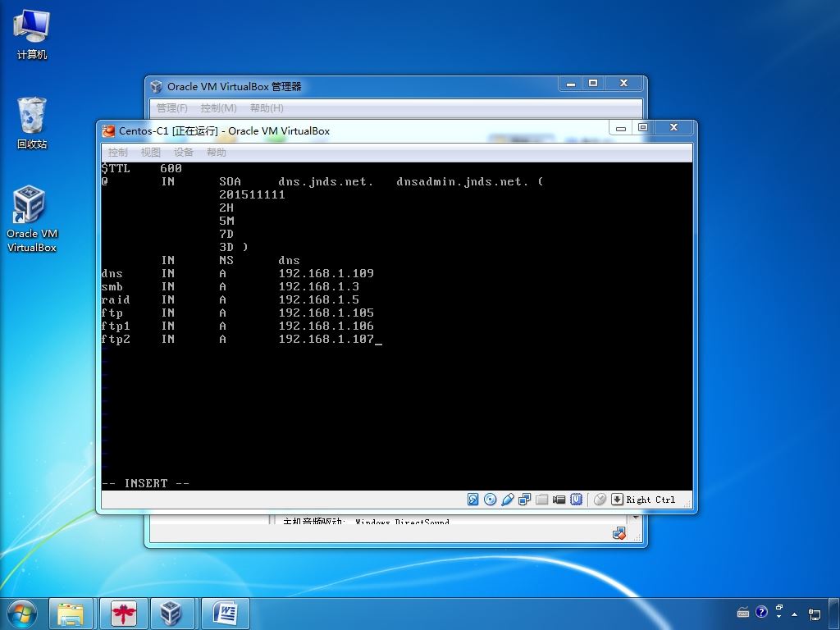Open the USB devices status icon

pos(508,500)
